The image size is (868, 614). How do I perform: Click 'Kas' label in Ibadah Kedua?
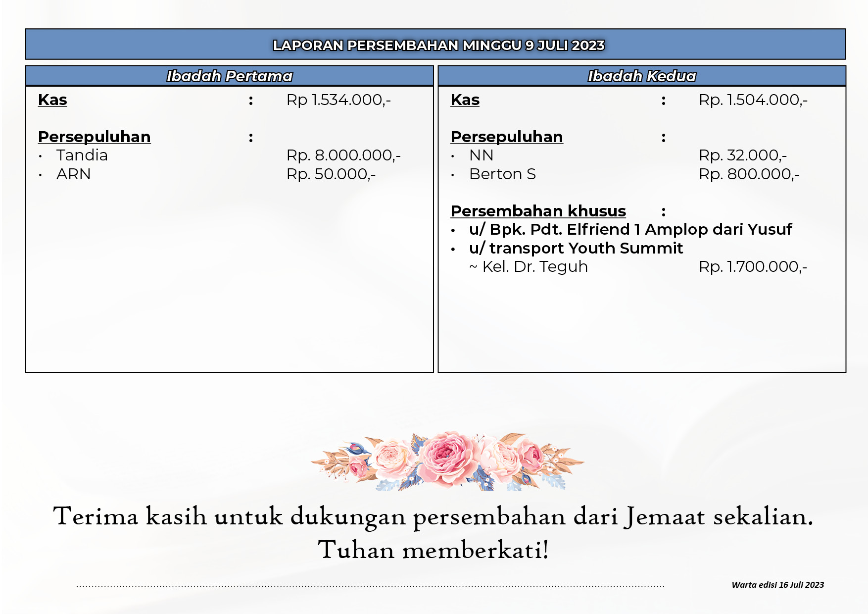[465, 100]
